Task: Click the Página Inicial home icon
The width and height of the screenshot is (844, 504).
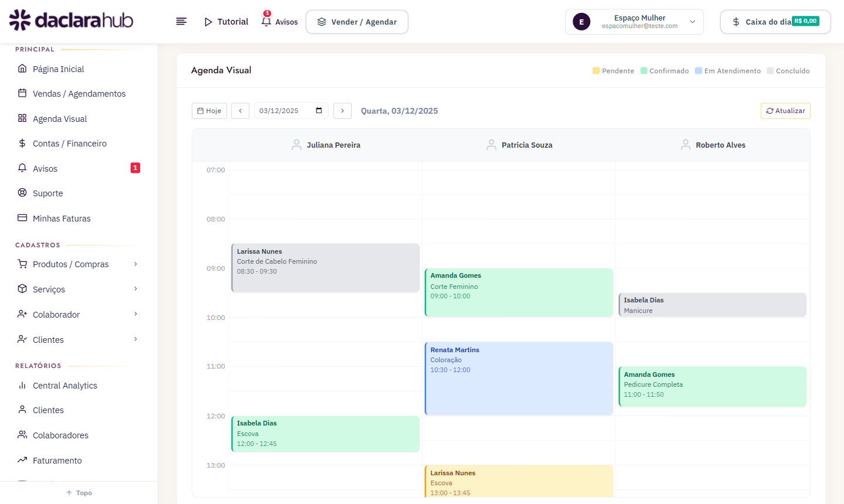Action: 22,69
